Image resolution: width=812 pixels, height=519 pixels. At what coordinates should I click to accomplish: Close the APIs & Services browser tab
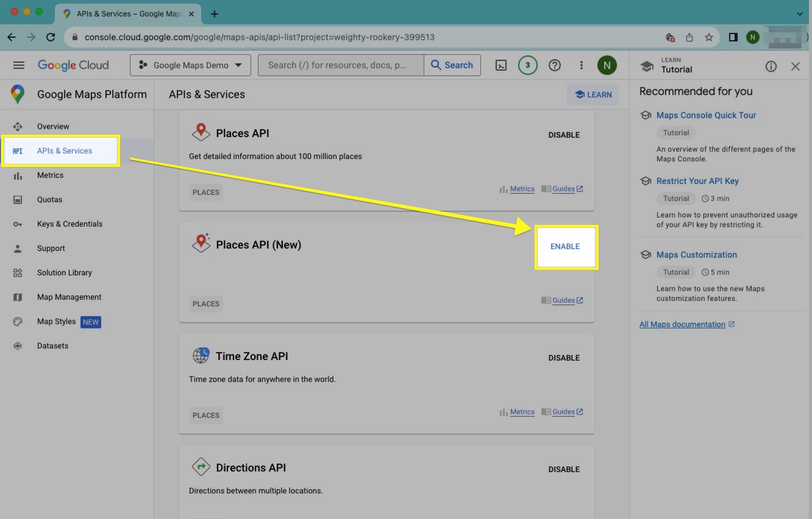tap(191, 13)
